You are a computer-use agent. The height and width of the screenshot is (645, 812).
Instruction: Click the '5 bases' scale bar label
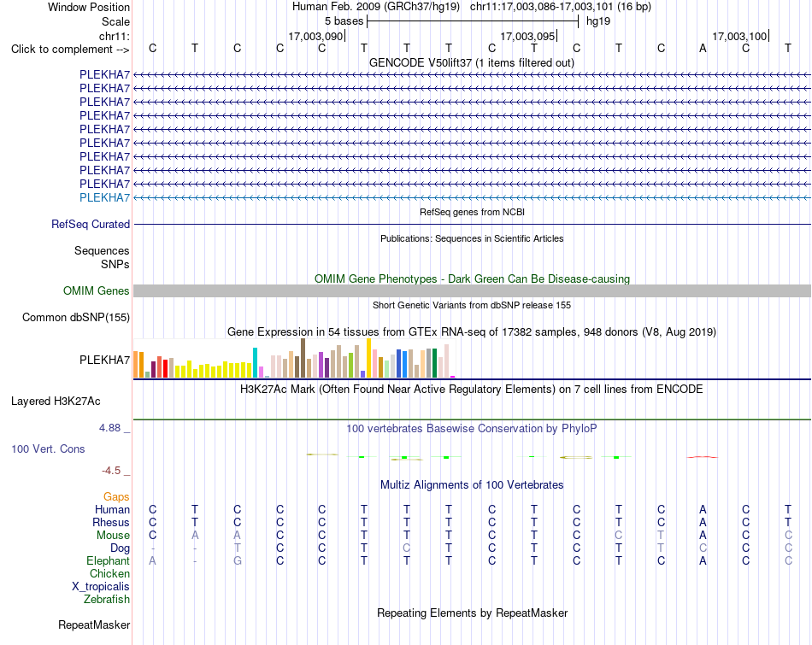[x=344, y=21]
